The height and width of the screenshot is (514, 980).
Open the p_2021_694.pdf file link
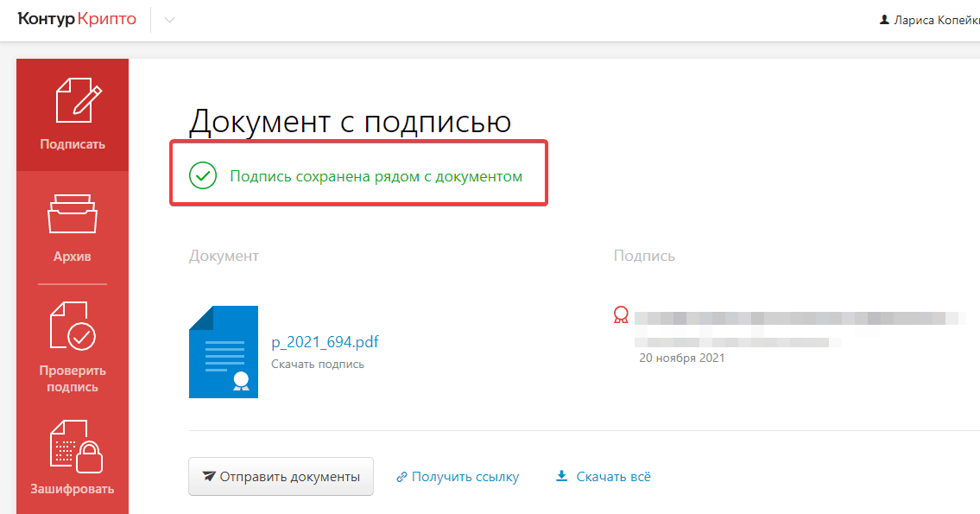coord(325,342)
